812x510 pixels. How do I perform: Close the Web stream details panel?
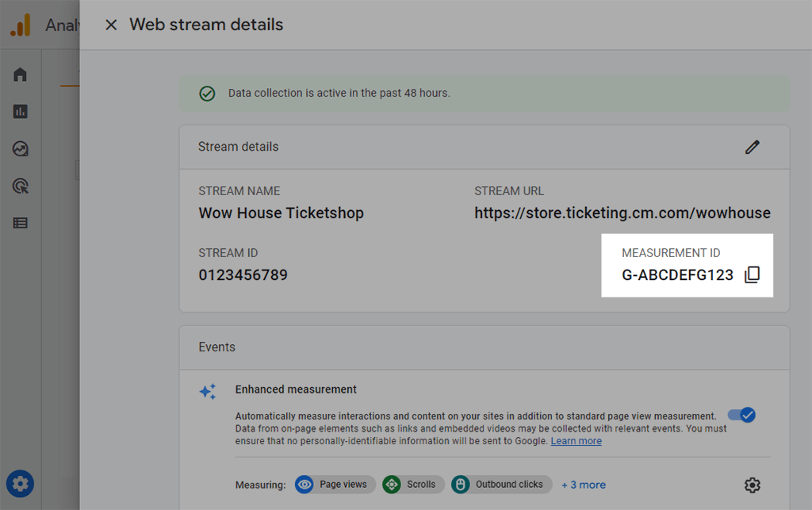tap(111, 25)
